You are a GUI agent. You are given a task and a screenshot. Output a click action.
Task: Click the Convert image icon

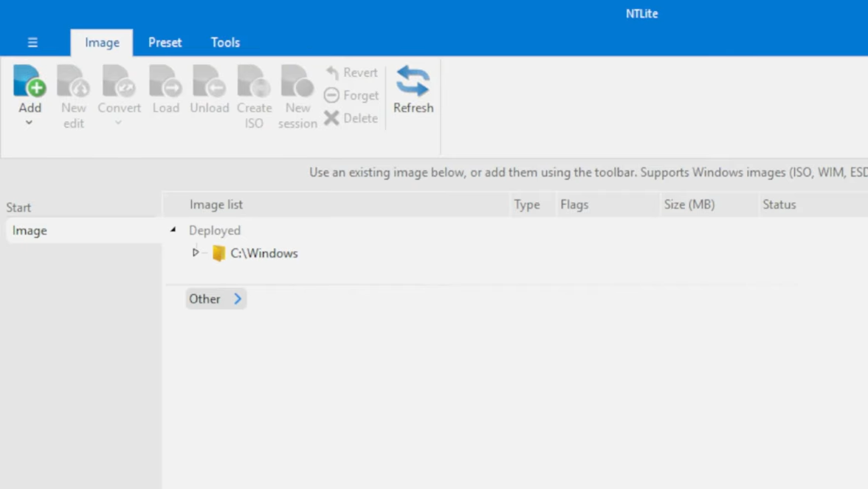pyautogui.click(x=119, y=81)
